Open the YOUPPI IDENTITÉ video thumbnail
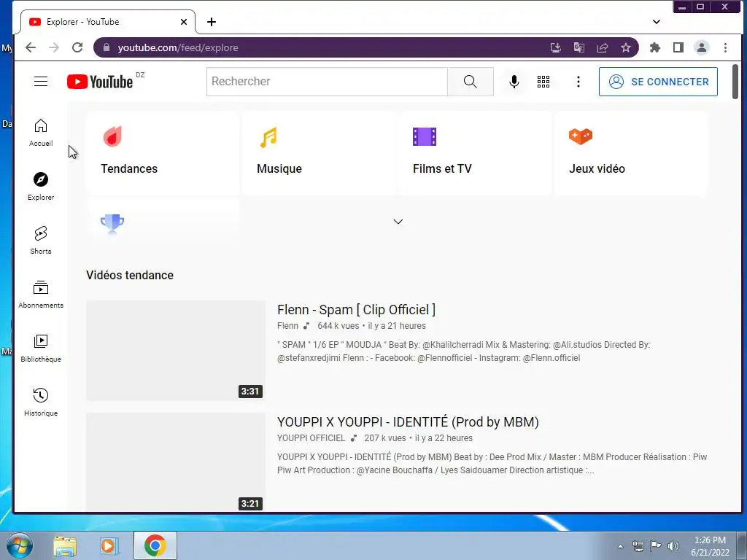Screen dimensions: 747x560 tap(176, 462)
